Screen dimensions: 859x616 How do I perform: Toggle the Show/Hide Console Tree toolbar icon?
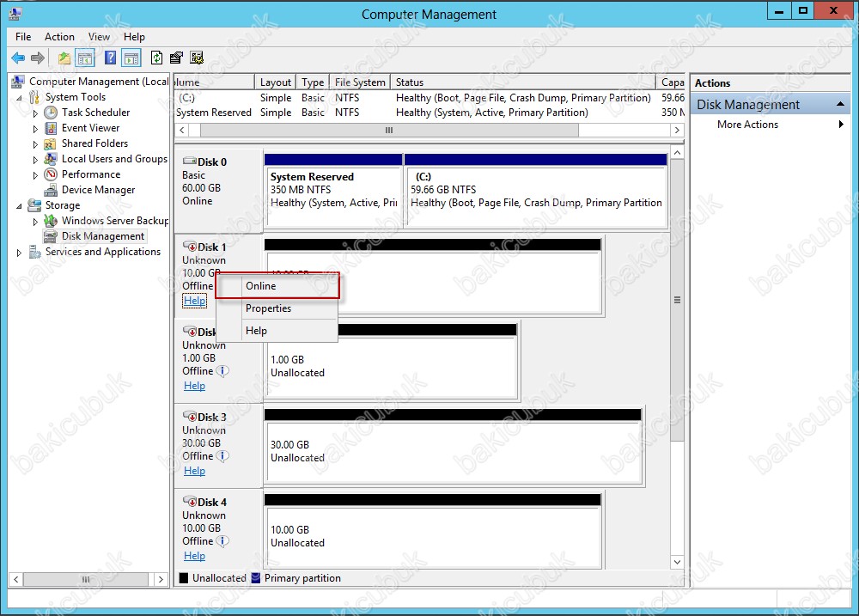click(85, 58)
